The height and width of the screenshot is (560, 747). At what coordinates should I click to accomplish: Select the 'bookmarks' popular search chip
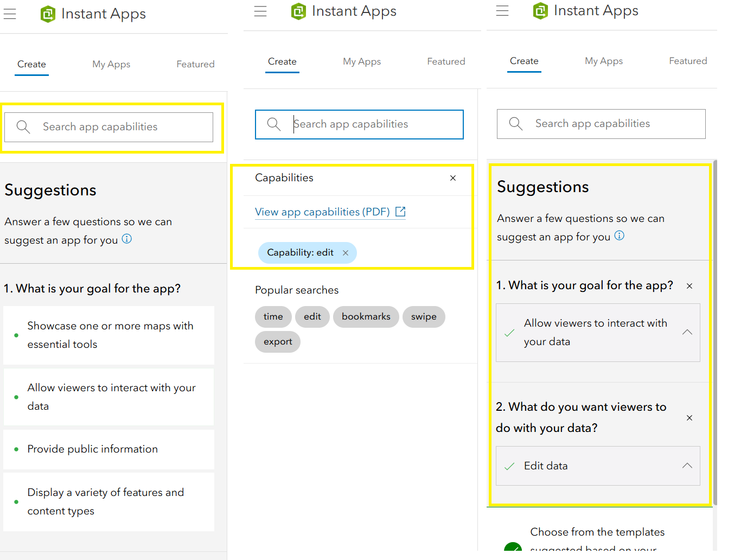tap(366, 317)
